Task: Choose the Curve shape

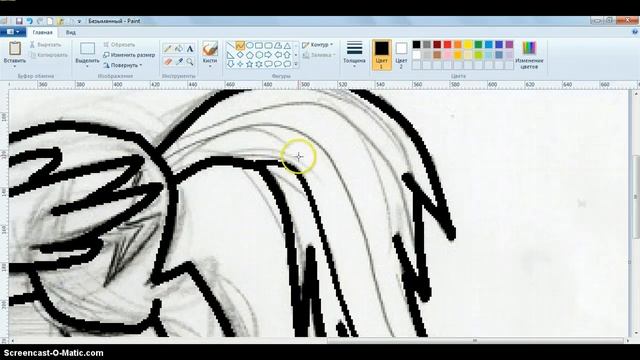Action: 240,46
